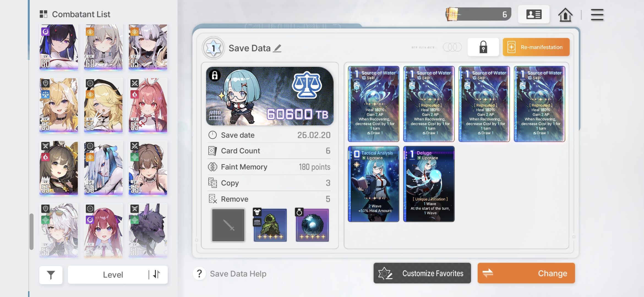Viewport: 644px width, 297px height.
Task: Click the Re-manifestation button
Action: point(536,47)
